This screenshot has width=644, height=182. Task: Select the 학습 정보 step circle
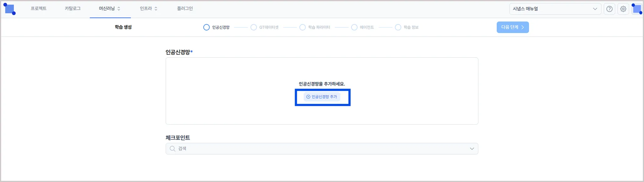[x=398, y=27]
